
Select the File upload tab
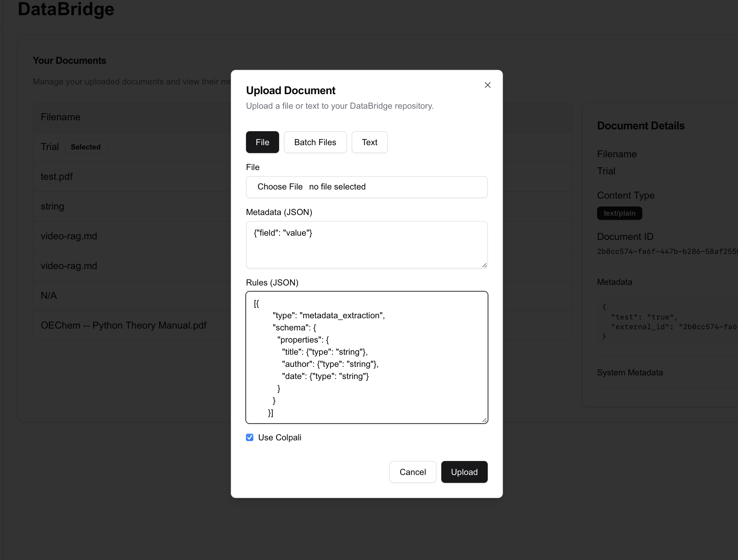coord(262,142)
